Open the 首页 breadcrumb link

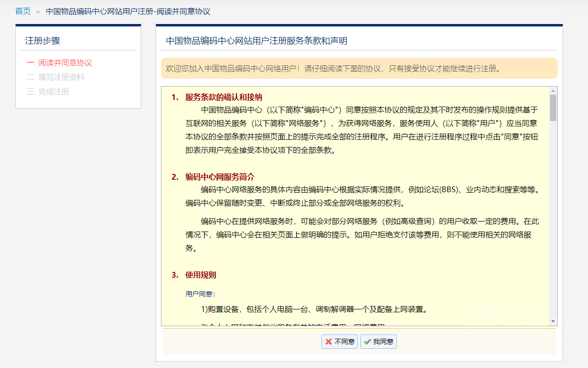coord(23,11)
